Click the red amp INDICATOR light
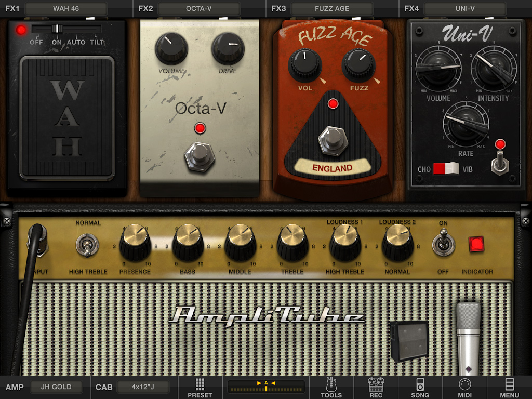Viewport: 532px width, 399px height. click(x=476, y=244)
